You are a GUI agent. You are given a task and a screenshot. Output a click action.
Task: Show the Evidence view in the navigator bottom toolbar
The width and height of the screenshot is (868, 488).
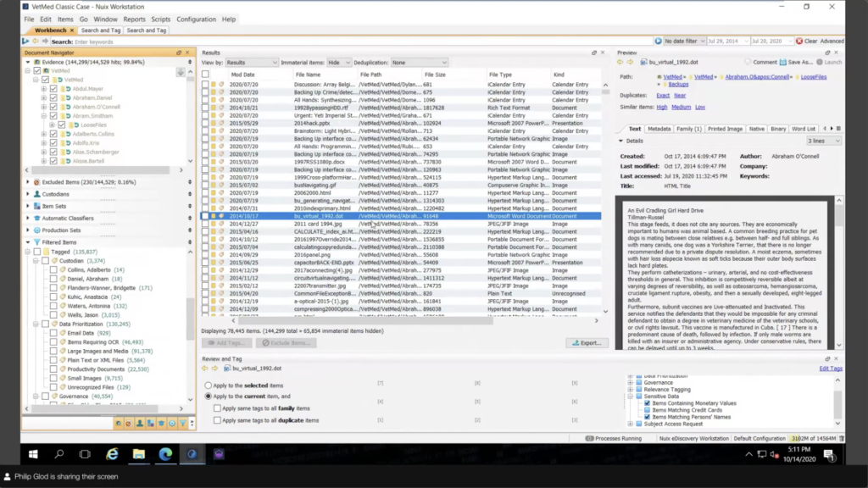click(x=119, y=424)
